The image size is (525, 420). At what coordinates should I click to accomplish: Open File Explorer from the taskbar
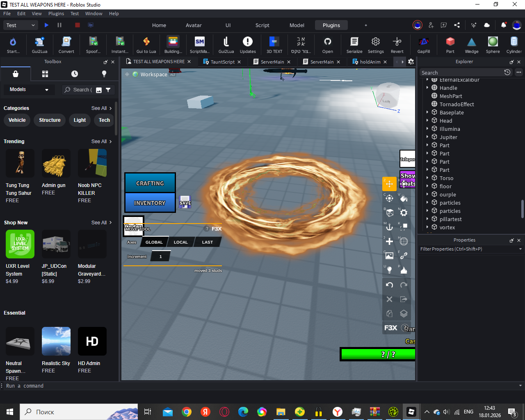tap(281, 412)
